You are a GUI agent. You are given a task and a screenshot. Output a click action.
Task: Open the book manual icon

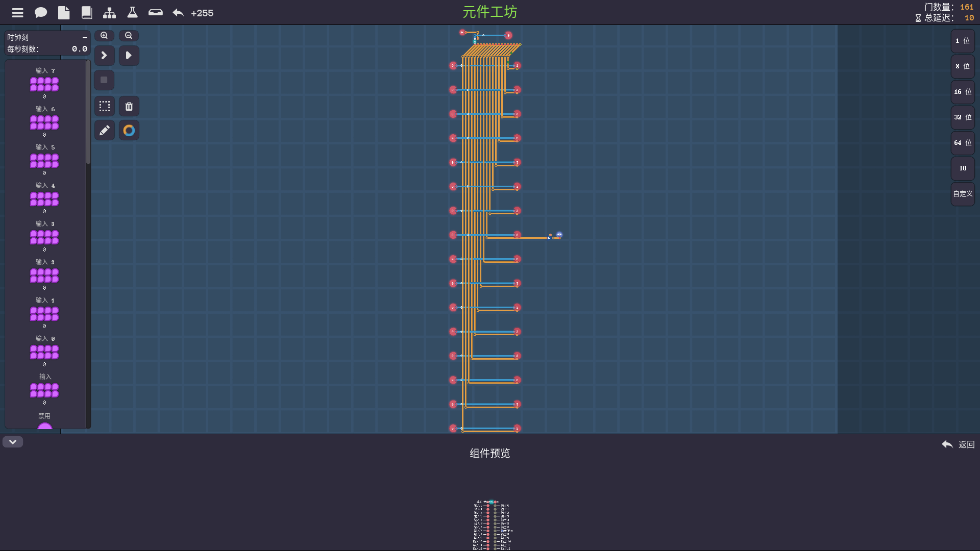[x=87, y=13]
